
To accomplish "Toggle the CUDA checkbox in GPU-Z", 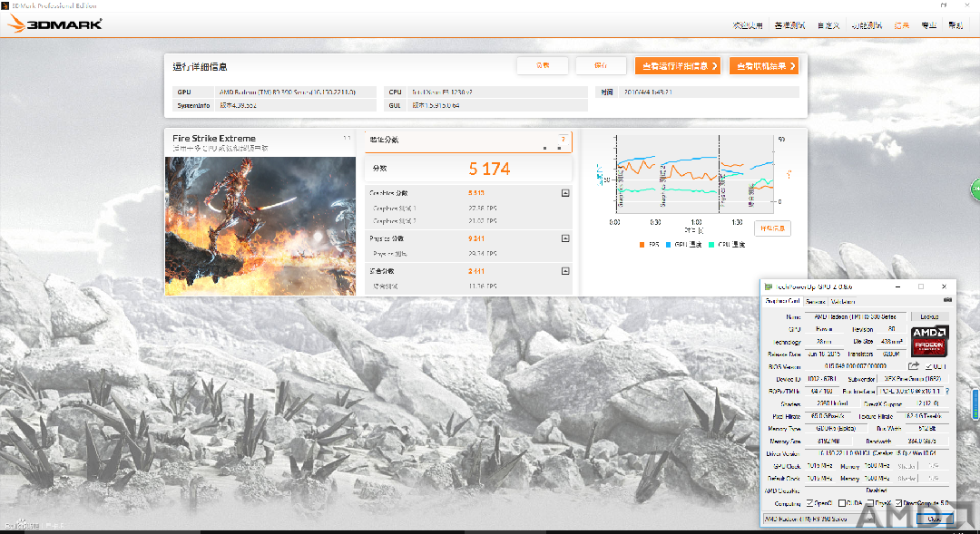I will tap(842, 503).
